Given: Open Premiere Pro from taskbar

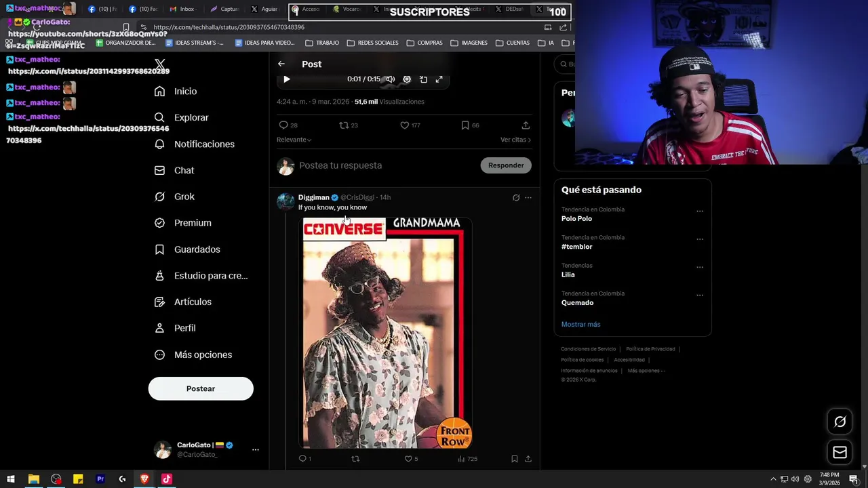Looking at the screenshot, I should pos(100,479).
